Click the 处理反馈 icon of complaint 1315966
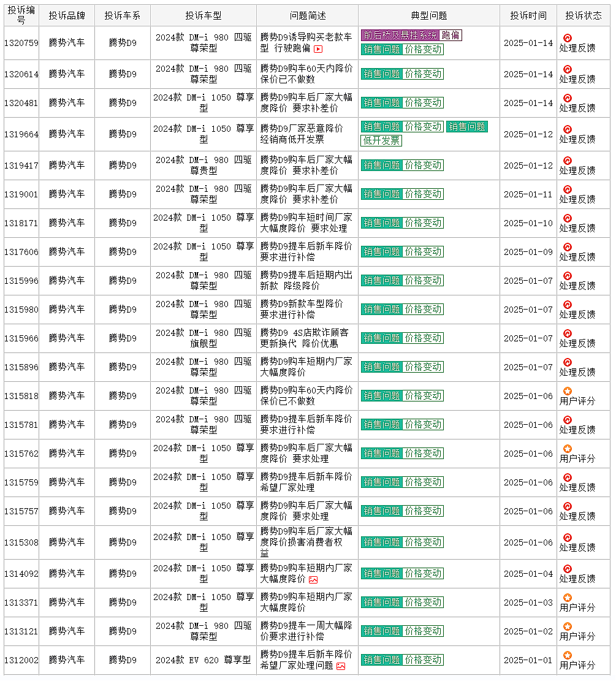Viewport: 616px width, 681px height. tap(568, 333)
